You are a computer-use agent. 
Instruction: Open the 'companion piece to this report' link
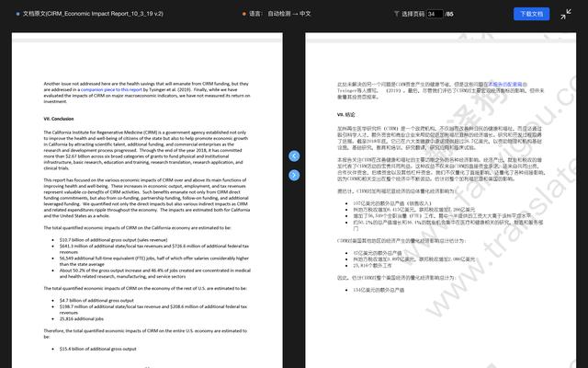pyautogui.click(x=111, y=90)
